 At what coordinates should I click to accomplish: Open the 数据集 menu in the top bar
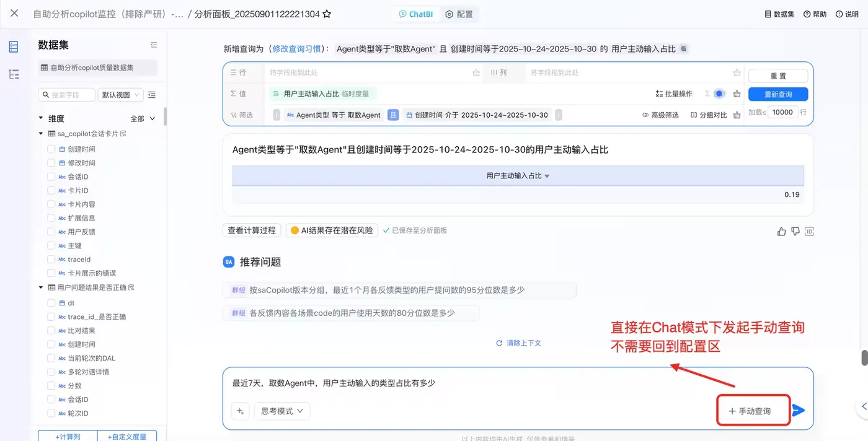coord(779,14)
